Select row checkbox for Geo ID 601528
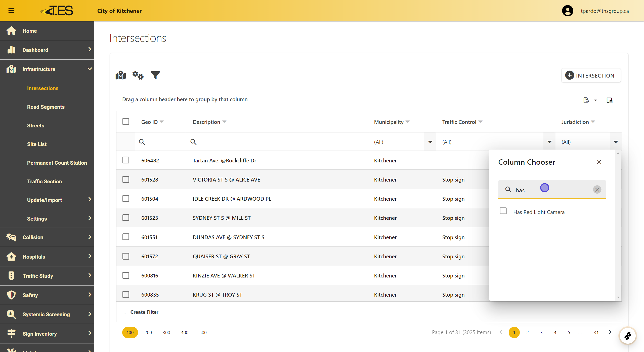 126,180
